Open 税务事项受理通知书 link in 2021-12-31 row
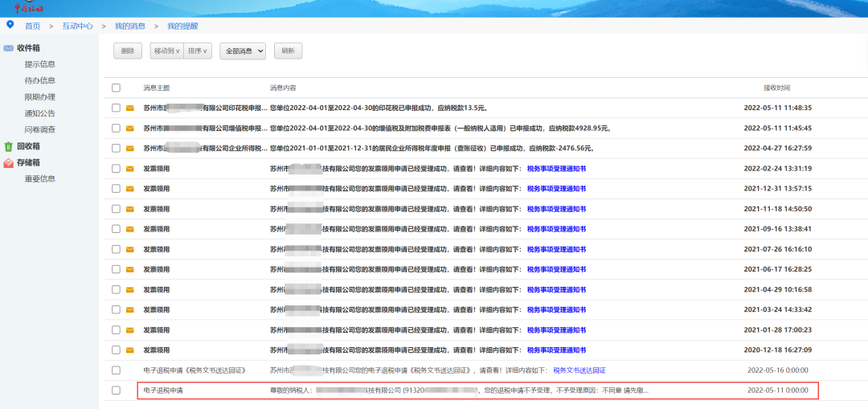This screenshot has width=868, height=409. pos(556,189)
